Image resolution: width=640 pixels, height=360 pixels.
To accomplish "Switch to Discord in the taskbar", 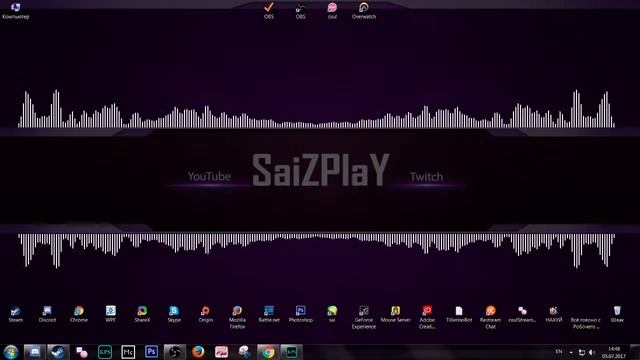I will [x=34, y=352].
